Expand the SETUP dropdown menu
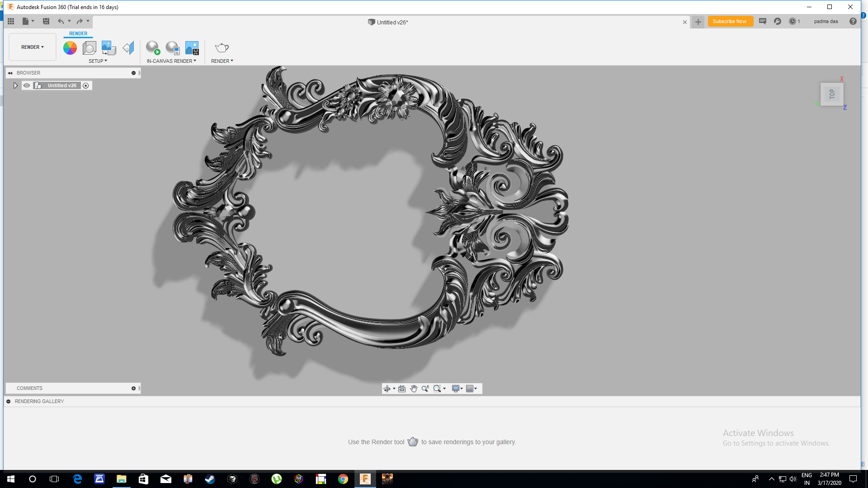Image resolution: width=868 pixels, height=488 pixels. (x=98, y=61)
